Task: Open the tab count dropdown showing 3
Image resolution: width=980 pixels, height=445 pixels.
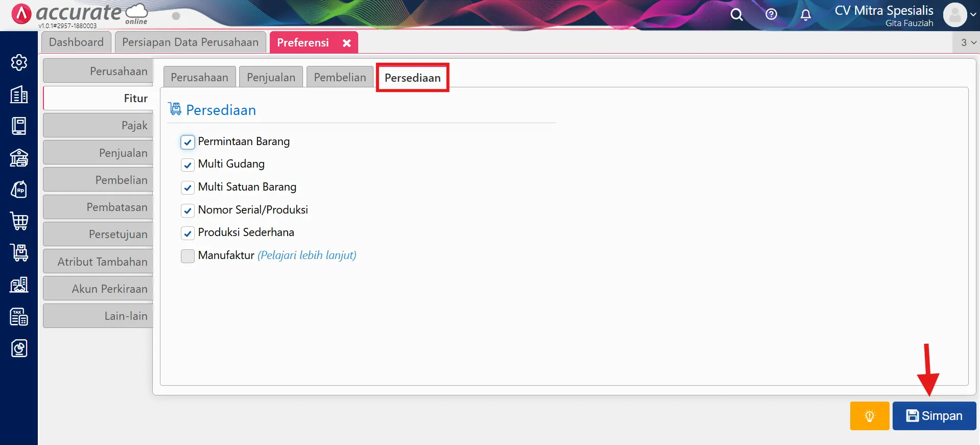Action: point(968,42)
